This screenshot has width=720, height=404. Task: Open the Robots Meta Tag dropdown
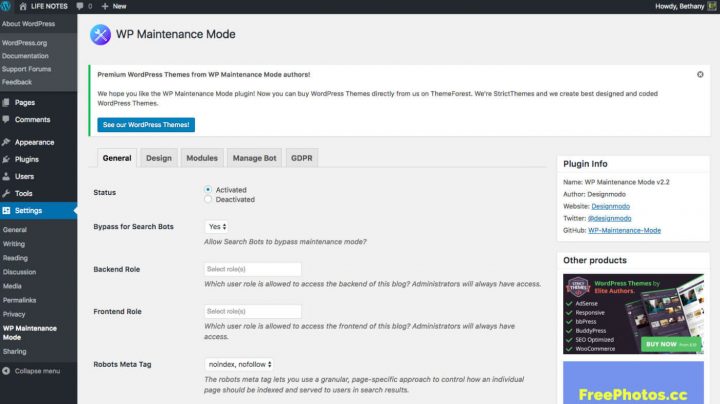(239, 364)
